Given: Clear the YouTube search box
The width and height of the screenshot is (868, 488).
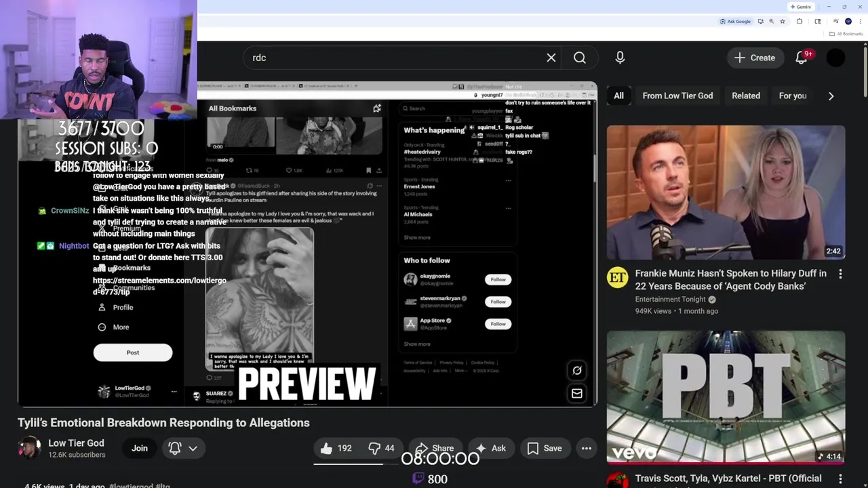Looking at the screenshot, I should click(551, 58).
